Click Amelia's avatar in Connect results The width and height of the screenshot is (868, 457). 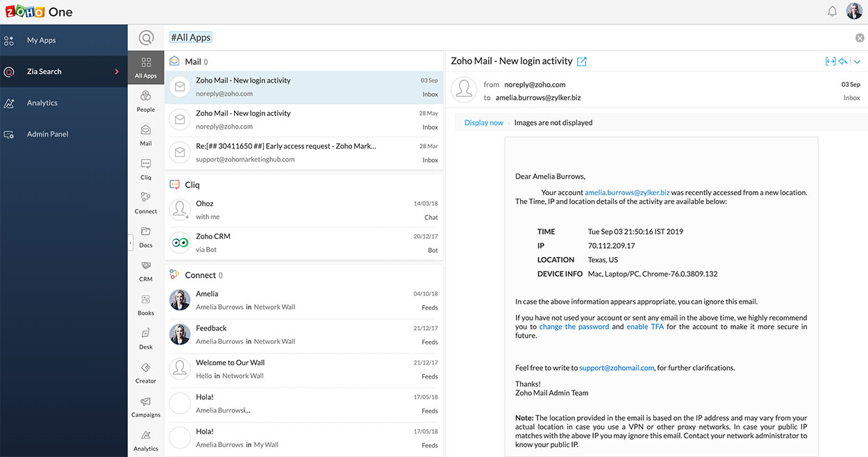[180, 300]
